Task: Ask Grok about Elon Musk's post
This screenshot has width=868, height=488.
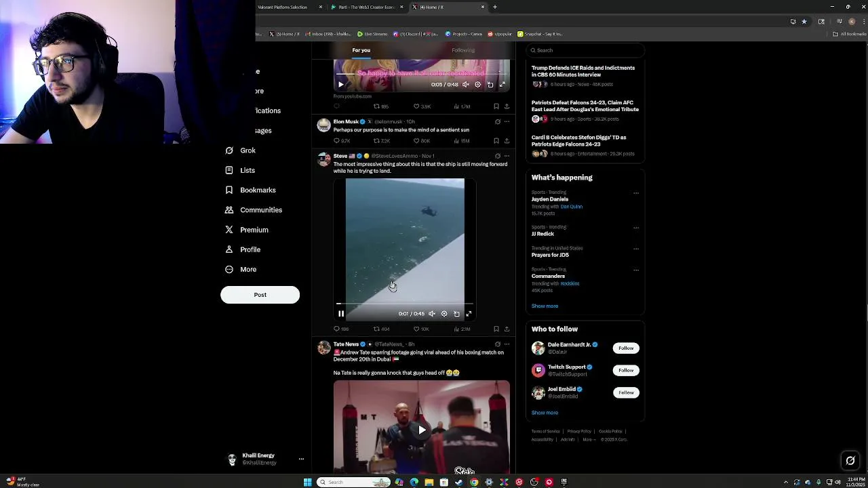Action: coord(497,122)
